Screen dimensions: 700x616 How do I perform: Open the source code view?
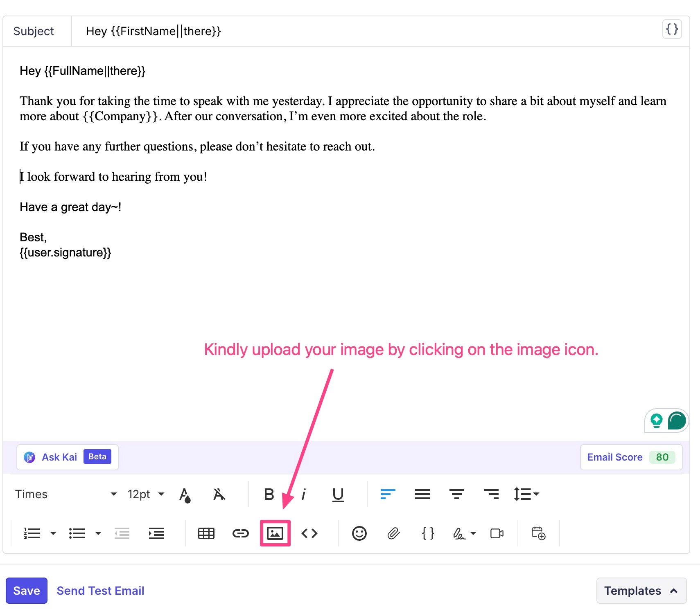(309, 533)
